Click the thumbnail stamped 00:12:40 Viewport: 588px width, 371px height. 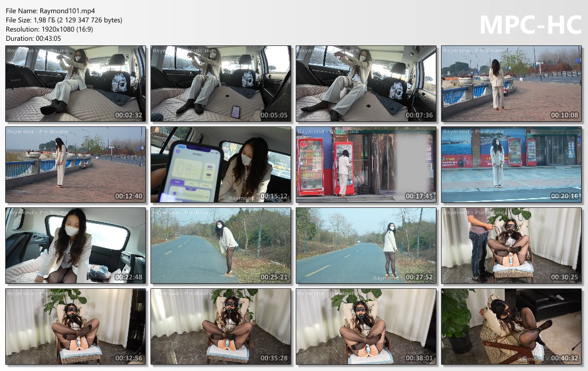coord(75,165)
